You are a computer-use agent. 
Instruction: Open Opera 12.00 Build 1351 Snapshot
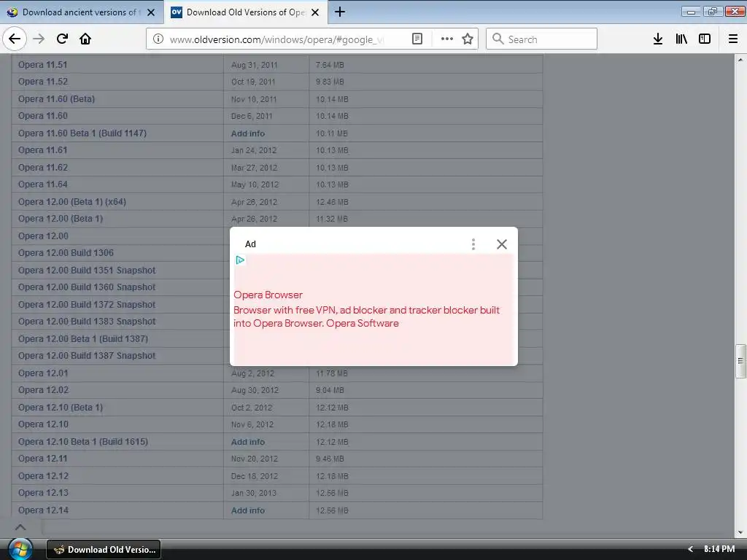[x=87, y=271]
